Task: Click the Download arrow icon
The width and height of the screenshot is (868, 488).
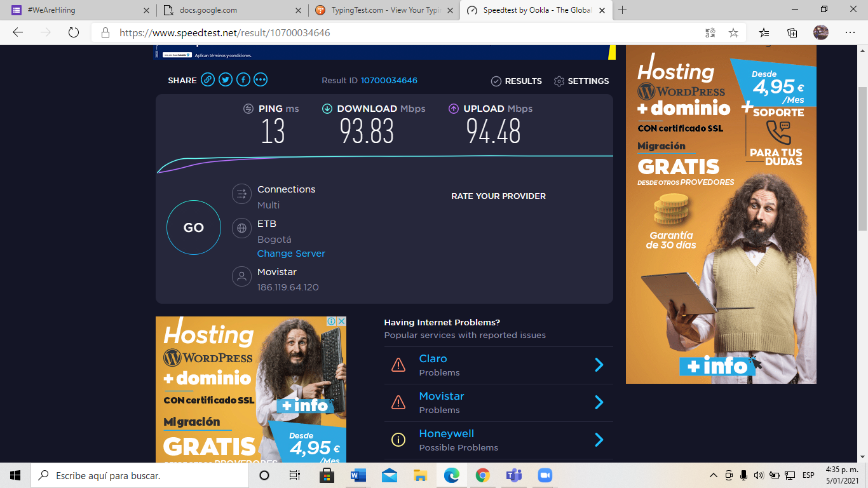Action: pos(327,109)
